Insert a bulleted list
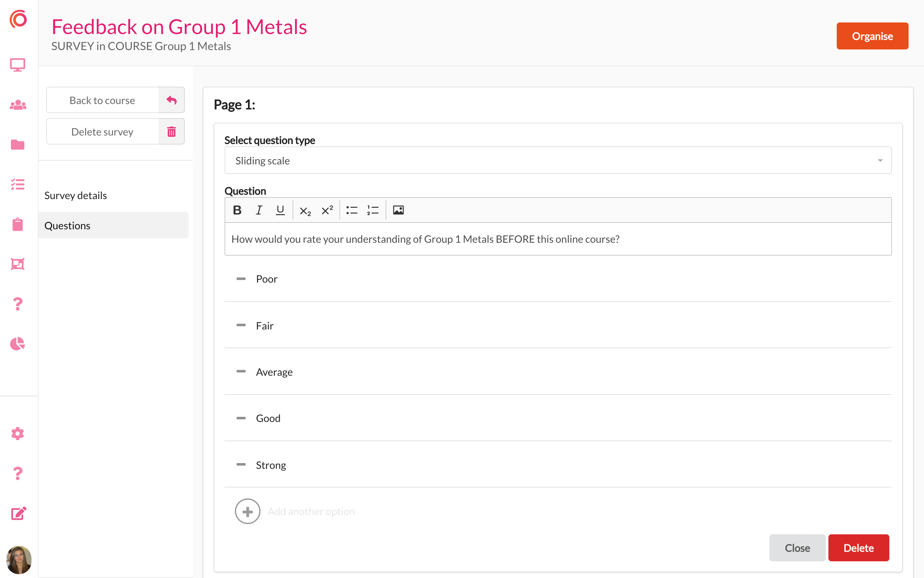 (x=352, y=210)
